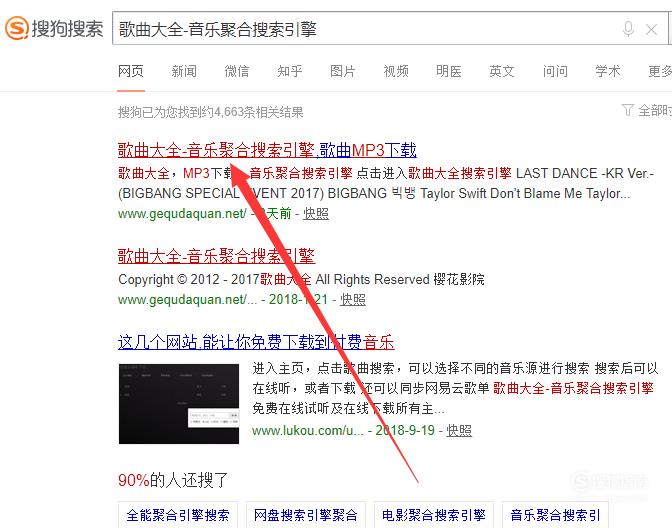Screen dimensions: 672x528
Task: Click the 90%的人还搜了 heading
Action: coord(173,480)
